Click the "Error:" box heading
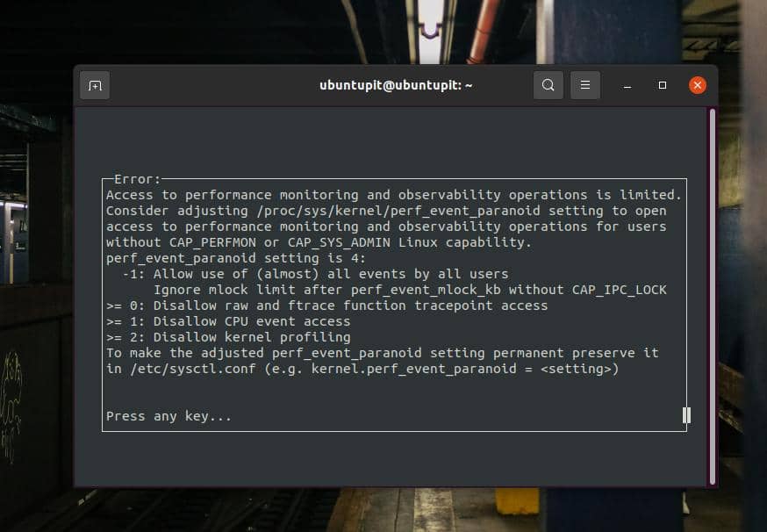 138,179
